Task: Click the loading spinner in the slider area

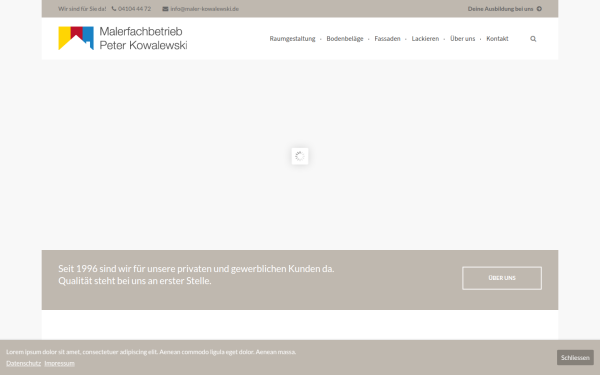Action: pyautogui.click(x=300, y=156)
